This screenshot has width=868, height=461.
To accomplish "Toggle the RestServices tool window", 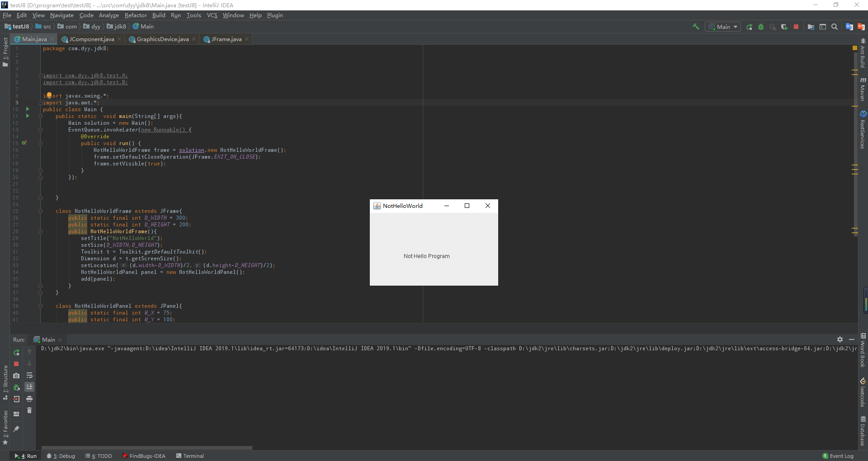I will click(863, 130).
